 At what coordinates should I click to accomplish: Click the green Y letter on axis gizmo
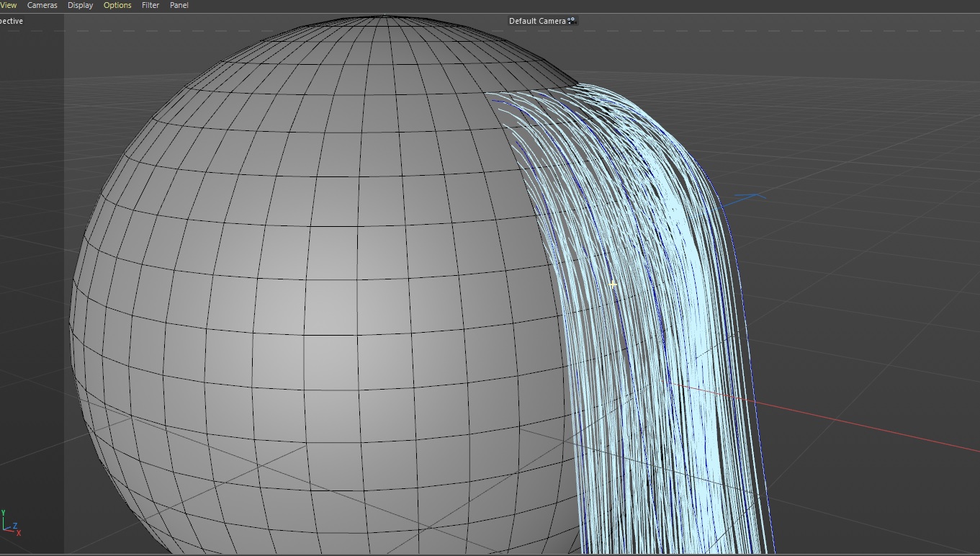(4, 512)
